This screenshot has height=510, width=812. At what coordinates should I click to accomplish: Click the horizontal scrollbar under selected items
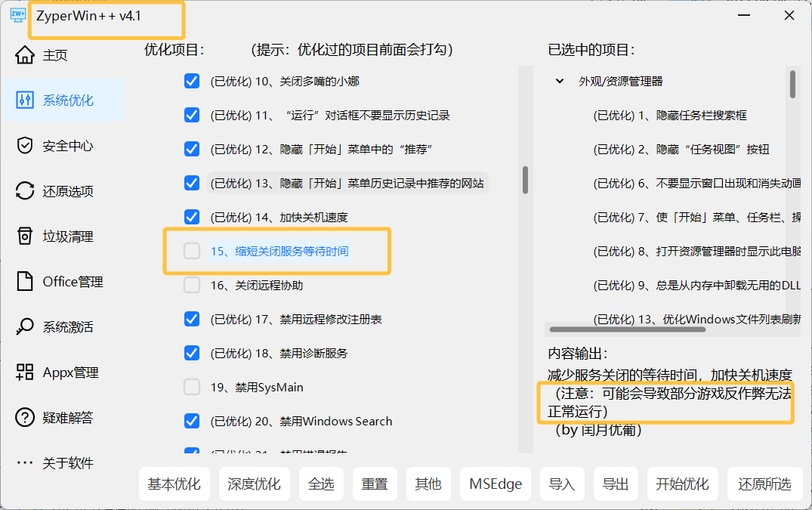(x=627, y=329)
